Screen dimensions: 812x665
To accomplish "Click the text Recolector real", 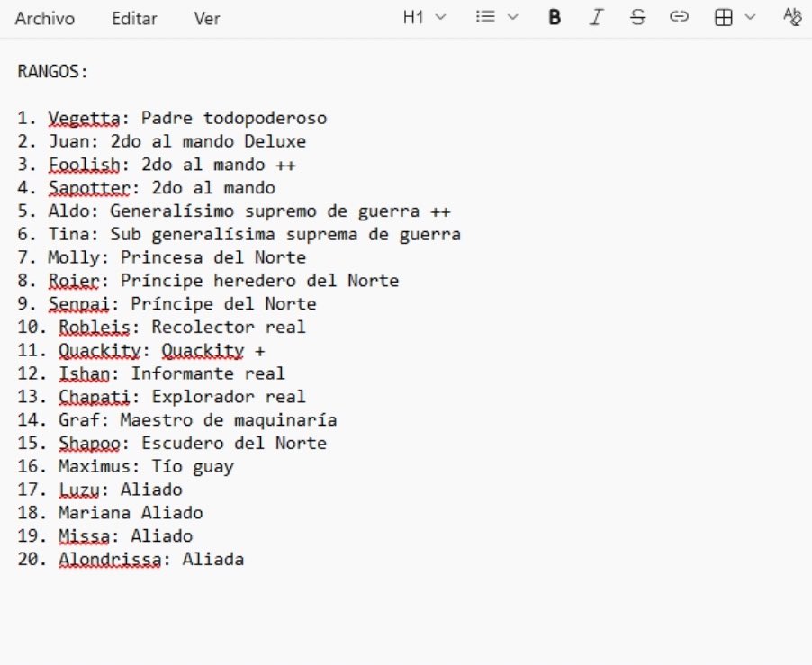I will pyautogui.click(x=229, y=327).
